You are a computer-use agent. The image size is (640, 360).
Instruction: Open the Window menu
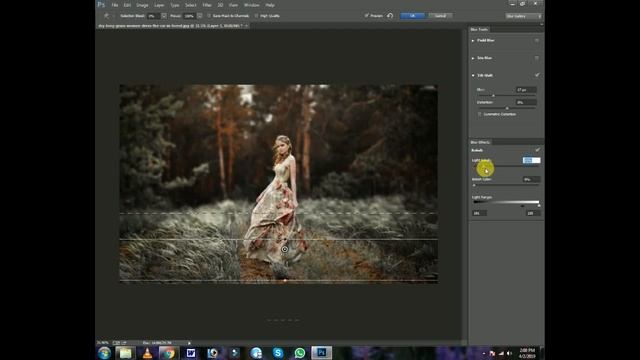pyautogui.click(x=251, y=5)
